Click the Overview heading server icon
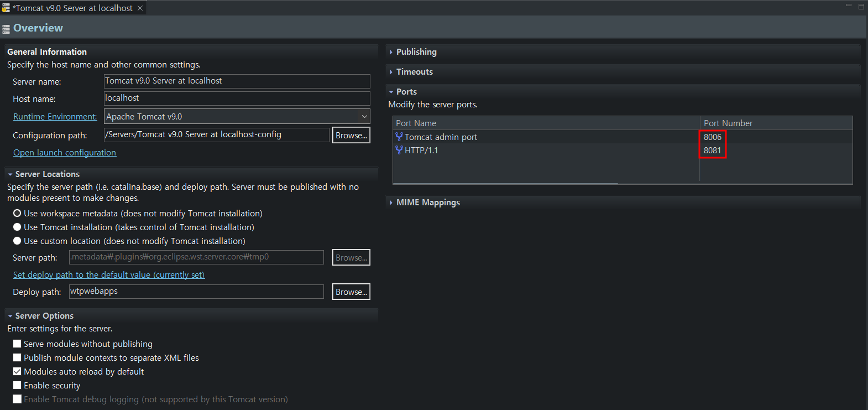Screen dimensions: 868x410 [6, 29]
